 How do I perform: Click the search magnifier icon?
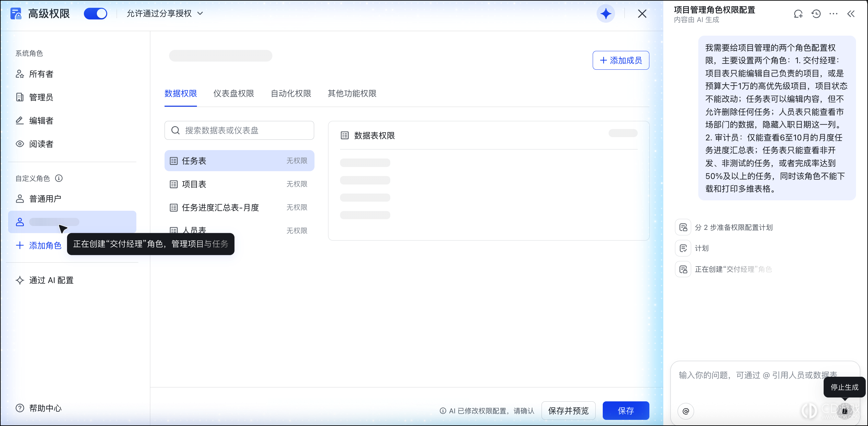(175, 130)
